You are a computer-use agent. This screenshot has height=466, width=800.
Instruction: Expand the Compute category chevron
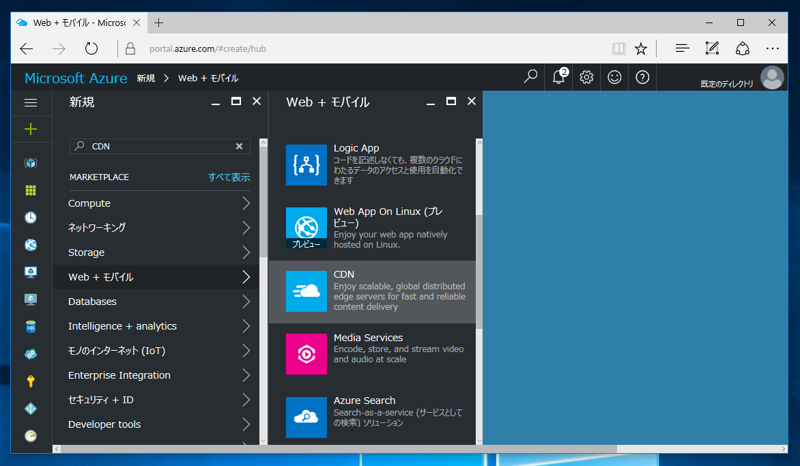246,203
